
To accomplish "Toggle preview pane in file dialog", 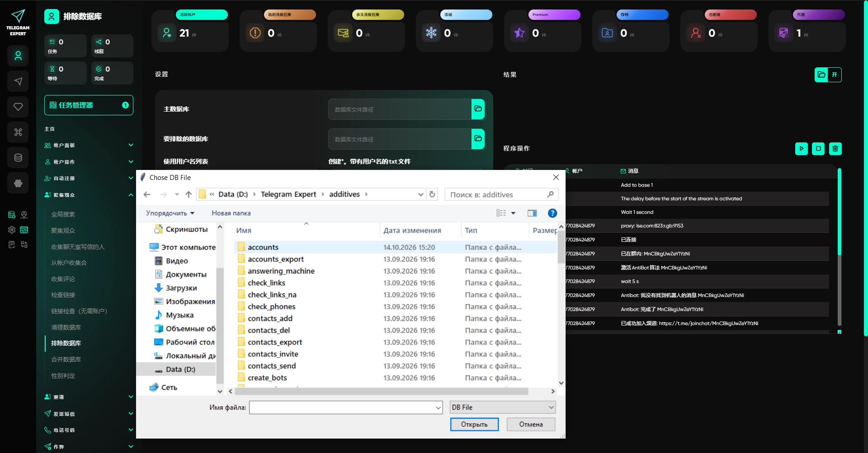I will (532, 213).
